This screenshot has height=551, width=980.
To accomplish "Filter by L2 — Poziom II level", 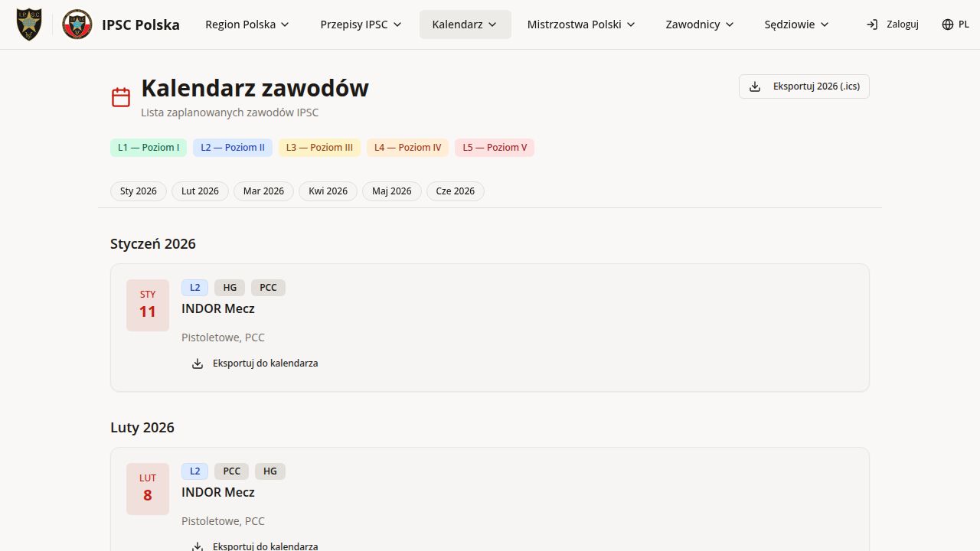I will tap(233, 148).
